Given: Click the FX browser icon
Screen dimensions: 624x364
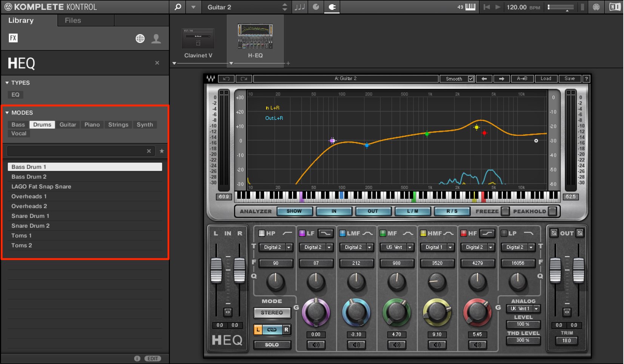Looking at the screenshot, I should (x=13, y=38).
